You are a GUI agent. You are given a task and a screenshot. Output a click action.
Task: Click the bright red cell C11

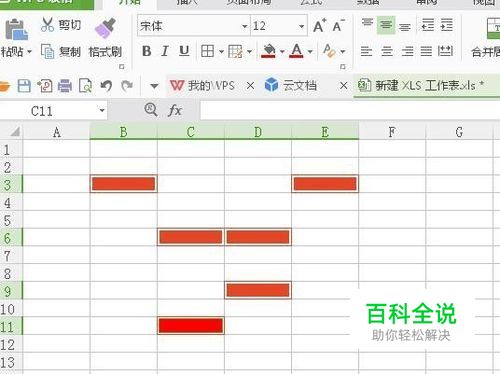(x=191, y=326)
